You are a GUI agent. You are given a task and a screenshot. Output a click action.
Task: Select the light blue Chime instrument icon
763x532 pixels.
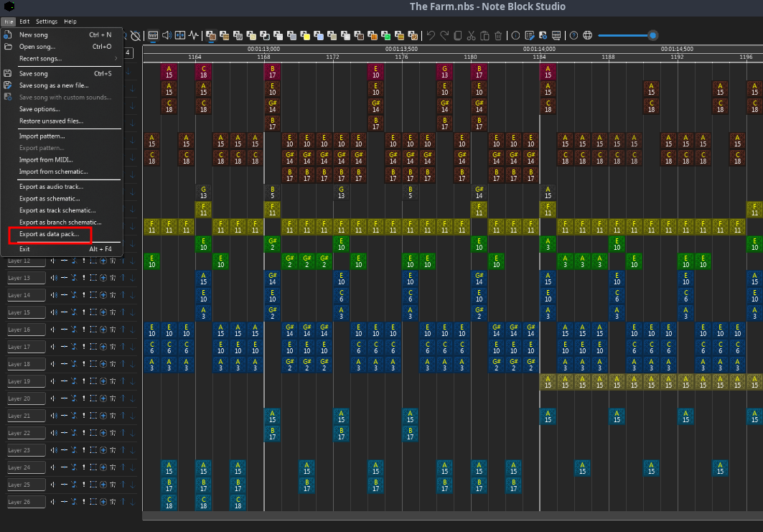pos(319,35)
